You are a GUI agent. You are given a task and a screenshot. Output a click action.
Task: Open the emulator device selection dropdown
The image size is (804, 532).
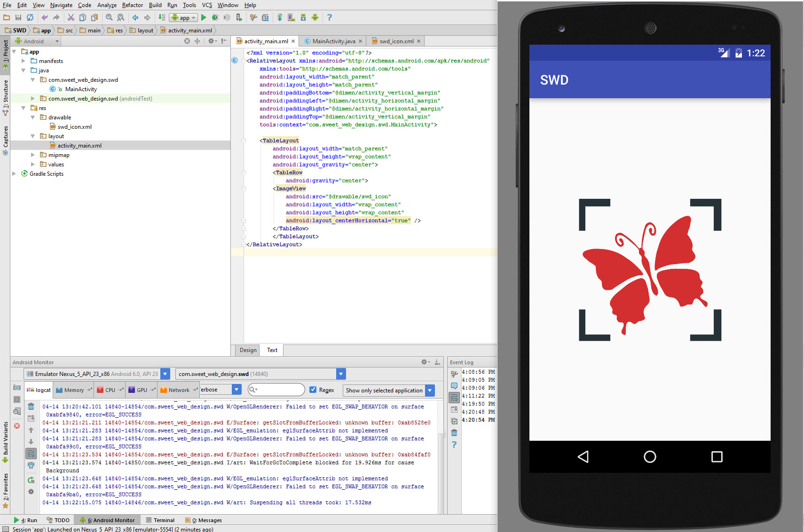pos(165,374)
